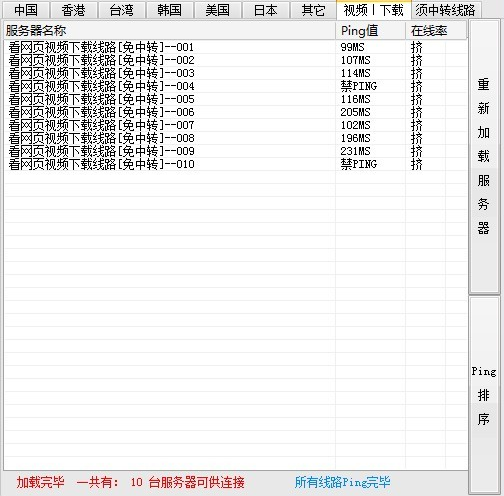The width and height of the screenshot is (504, 496).
Task: Select server 看网页视频下载线路[免中转]--010
Action: pyautogui.click(x=101, y=164)
